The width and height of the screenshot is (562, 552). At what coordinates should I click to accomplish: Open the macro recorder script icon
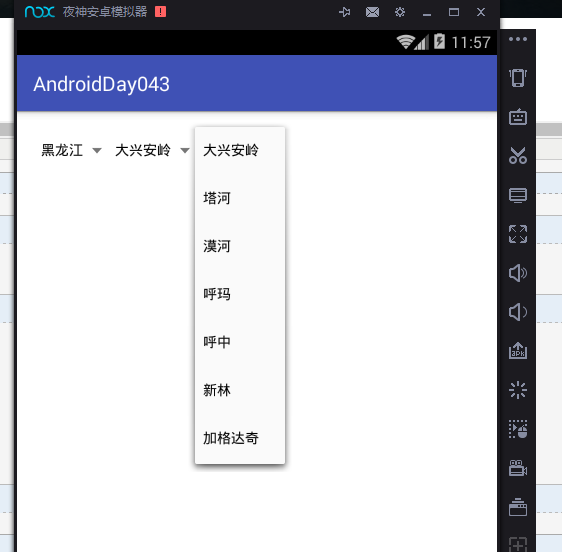tap(518, 429)
